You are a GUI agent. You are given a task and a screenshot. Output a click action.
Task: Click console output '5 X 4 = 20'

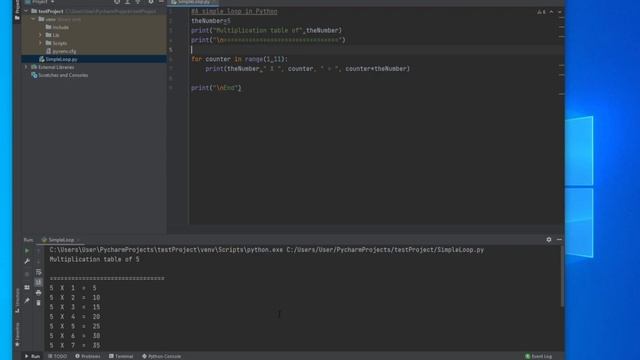[75, 317]
